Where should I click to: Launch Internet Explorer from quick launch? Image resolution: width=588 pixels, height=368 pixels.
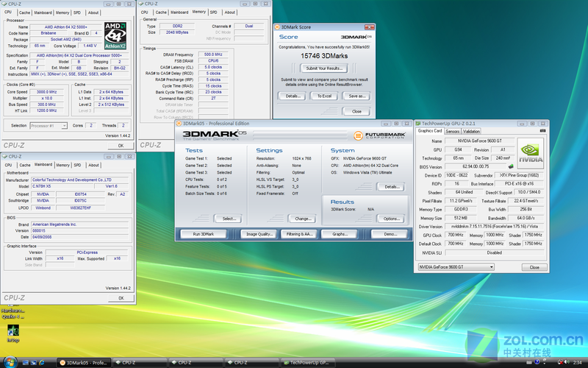point(42,362)
